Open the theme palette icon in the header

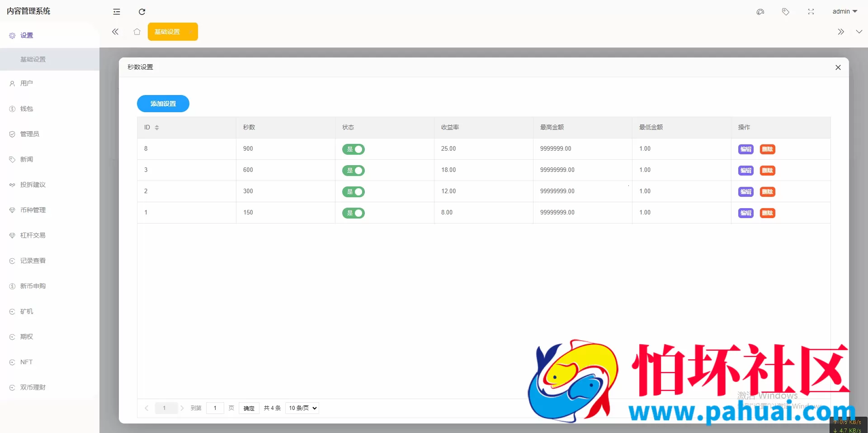coord(760,12)
